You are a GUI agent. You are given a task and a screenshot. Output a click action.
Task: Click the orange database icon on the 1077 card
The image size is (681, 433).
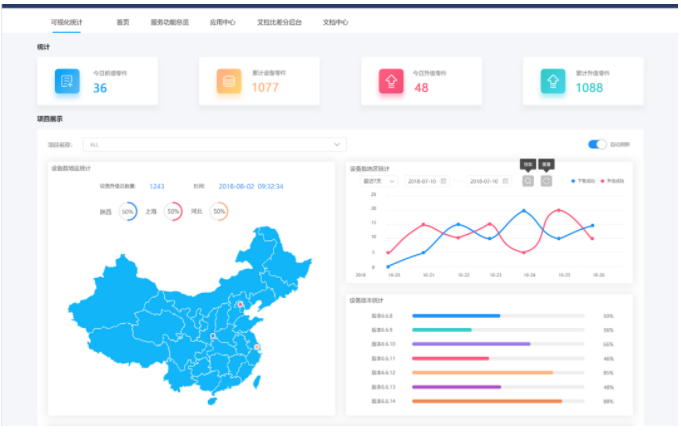[x=229, y=81]
